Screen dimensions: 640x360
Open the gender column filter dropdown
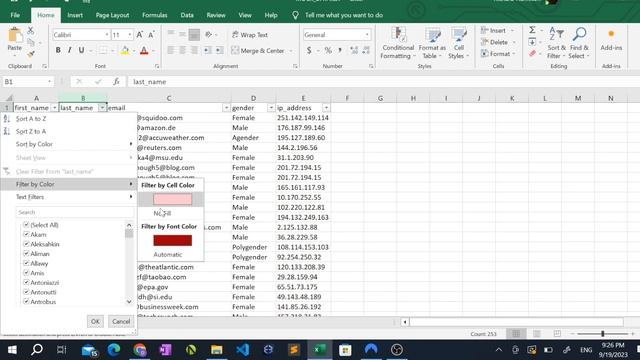coord(271,108)
